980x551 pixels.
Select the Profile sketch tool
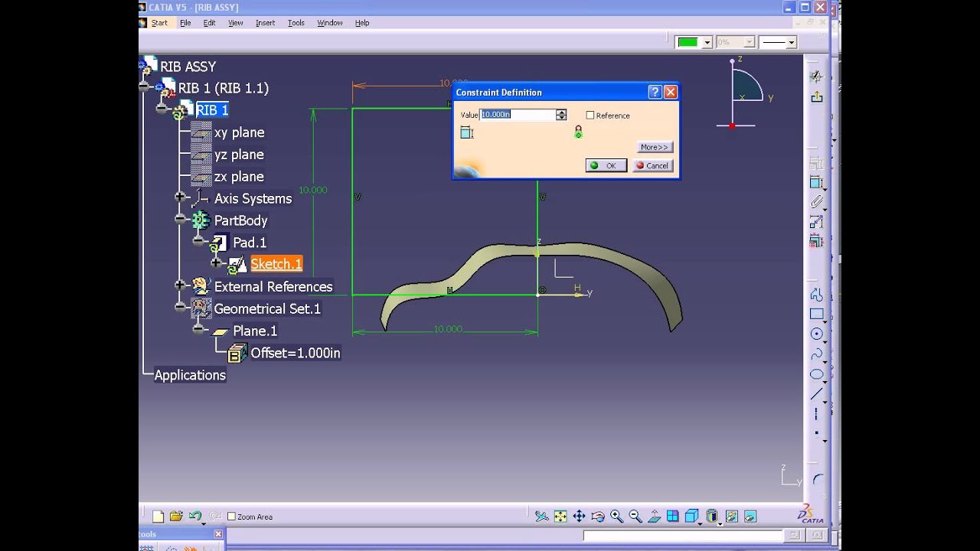[816, 295]
